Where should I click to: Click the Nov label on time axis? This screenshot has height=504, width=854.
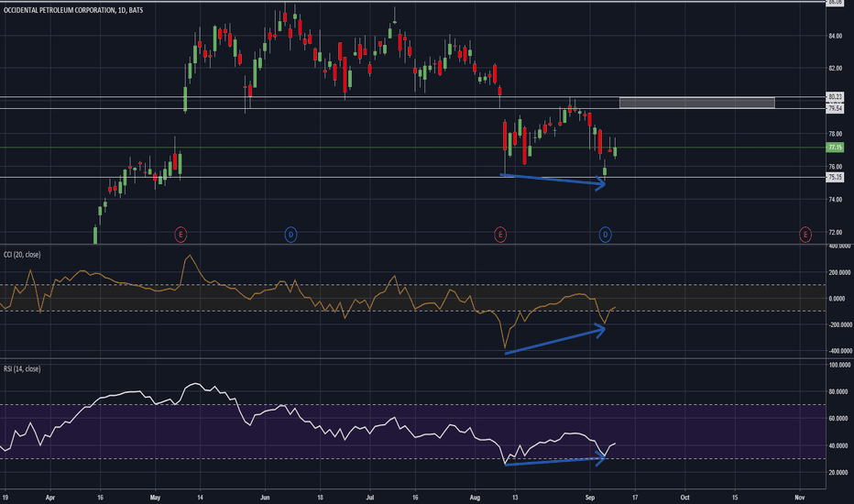click(800, 498)
